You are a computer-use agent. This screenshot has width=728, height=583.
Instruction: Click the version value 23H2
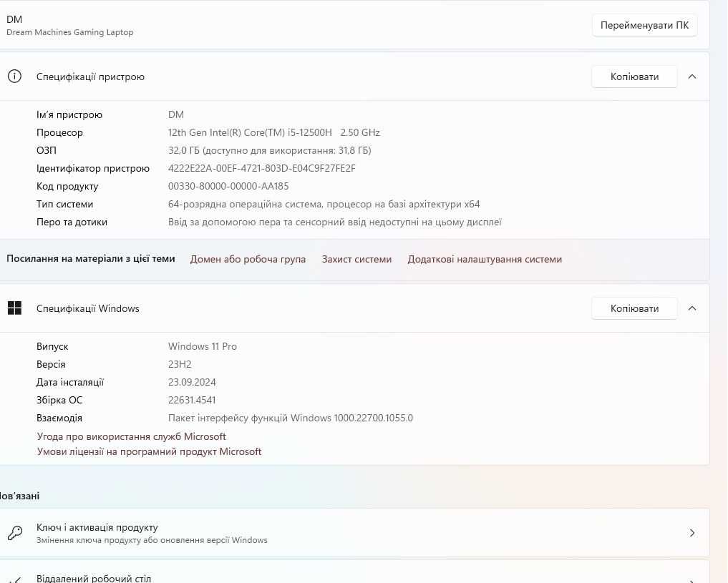[x=180, y=365]
